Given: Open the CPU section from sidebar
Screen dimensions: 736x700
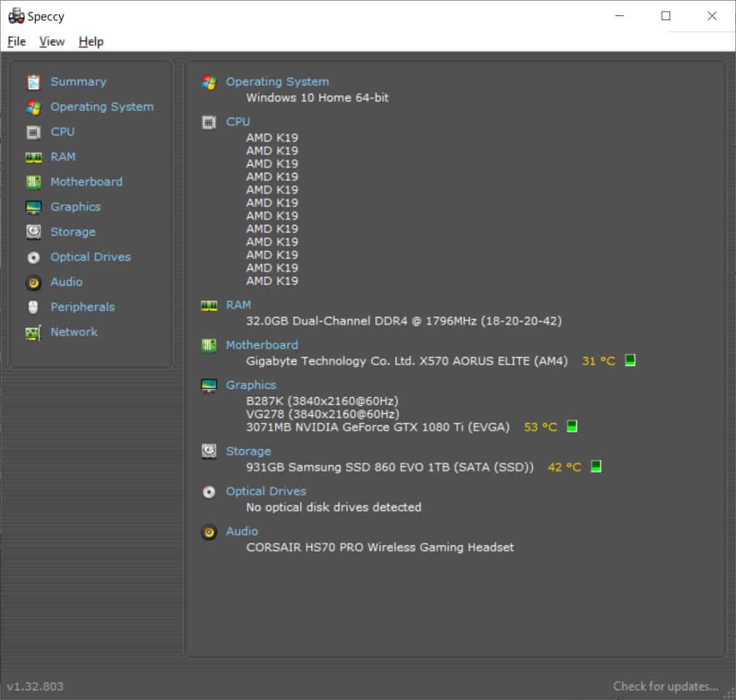Looking at the screenshot, I should point(63,132).
